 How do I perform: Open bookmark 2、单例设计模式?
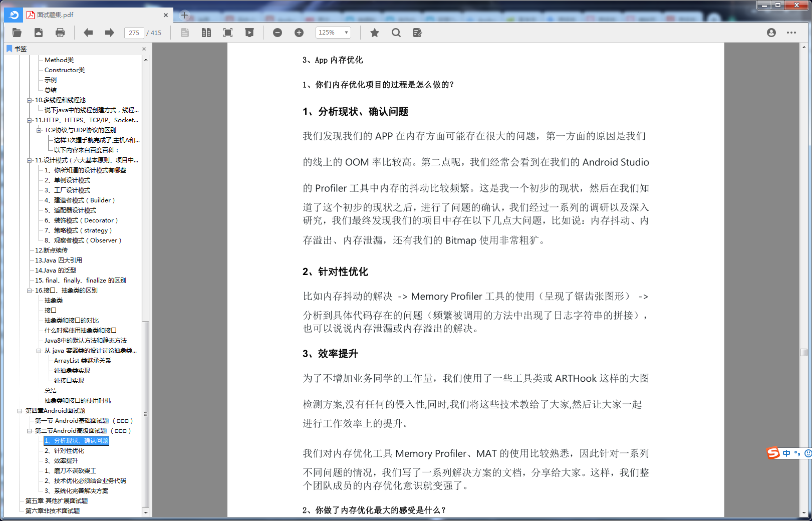tap(67, 180)
